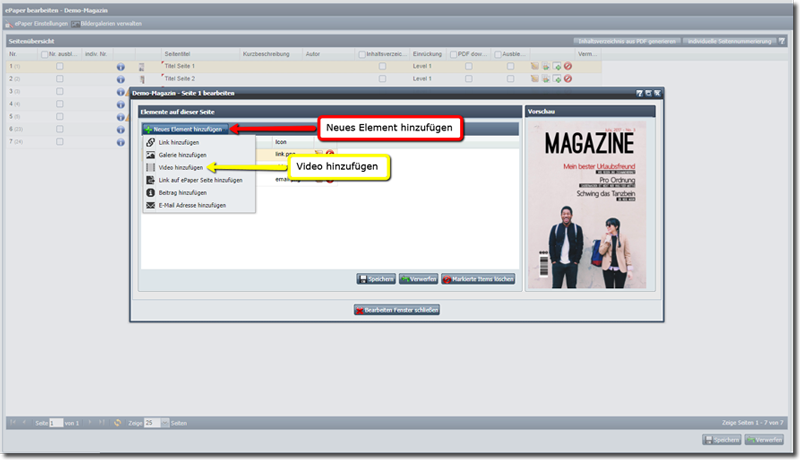
Task: Toggle the 'Nr. ausbl.' column header checkbox
Action: pos(44,55)
